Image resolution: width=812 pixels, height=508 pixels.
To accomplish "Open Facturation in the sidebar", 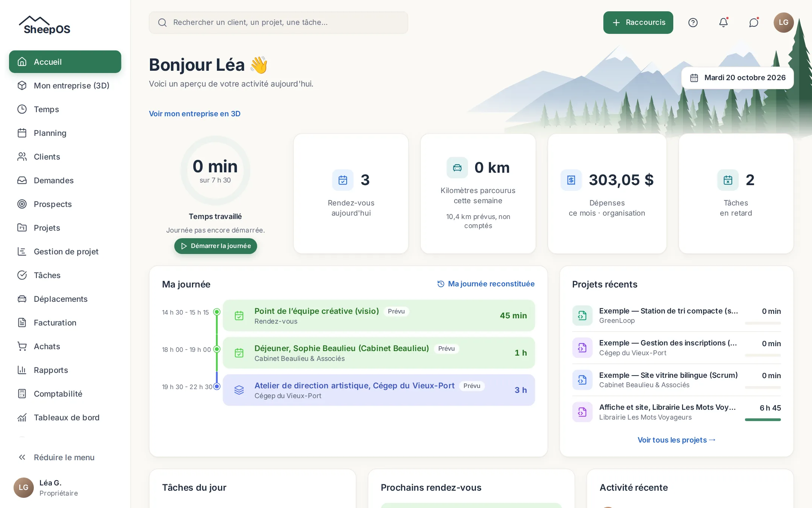I will tap(65, 322).
